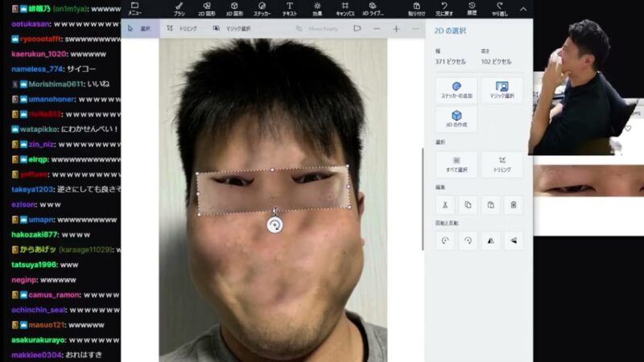The image size is (644, 362).
Task: Open the Effects (効果) tool
Action: click(x=317, y=9)
